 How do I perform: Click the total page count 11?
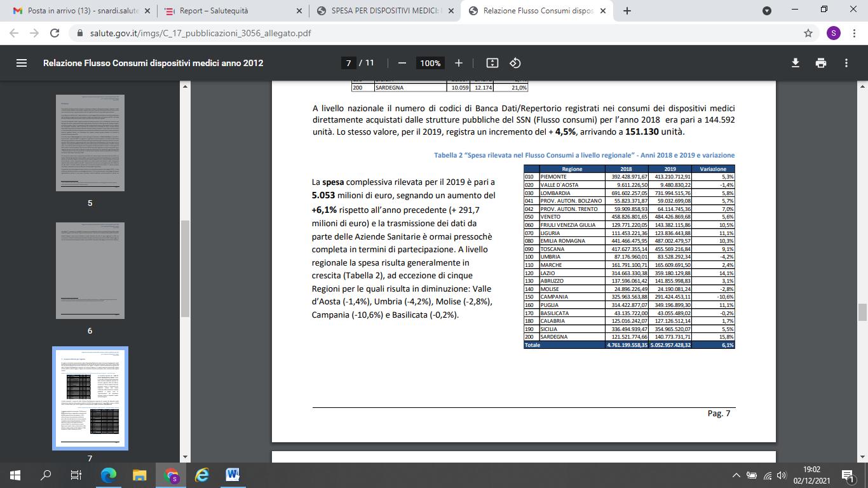point(369,63)
